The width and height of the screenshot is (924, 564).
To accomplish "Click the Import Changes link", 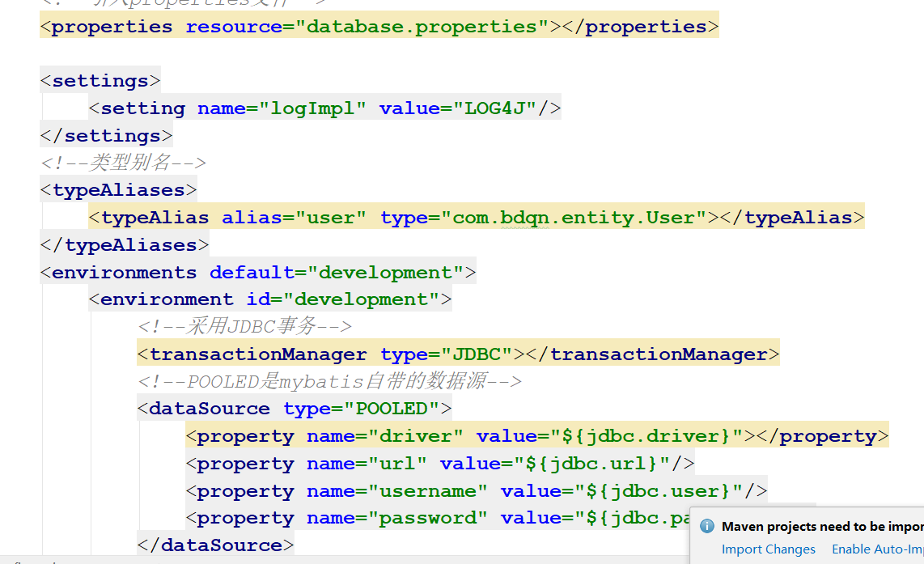I will 769,549.
